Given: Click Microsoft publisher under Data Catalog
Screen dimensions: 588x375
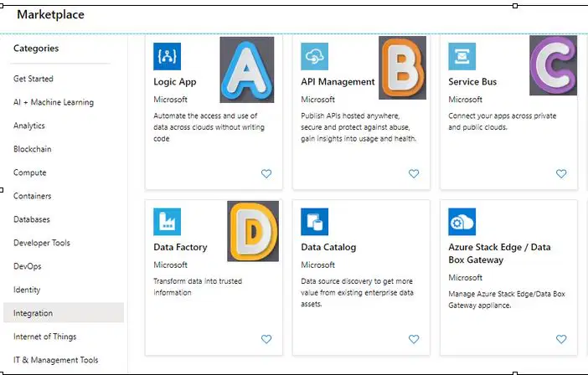Looking at the screenshot, I should (x=317, y=265).
